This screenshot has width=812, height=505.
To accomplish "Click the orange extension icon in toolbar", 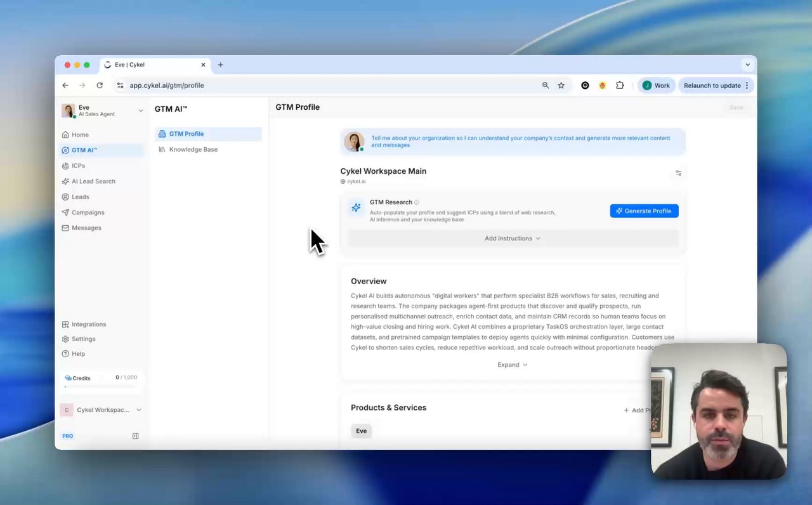I will pyautogui.click(x=602, y=86).
